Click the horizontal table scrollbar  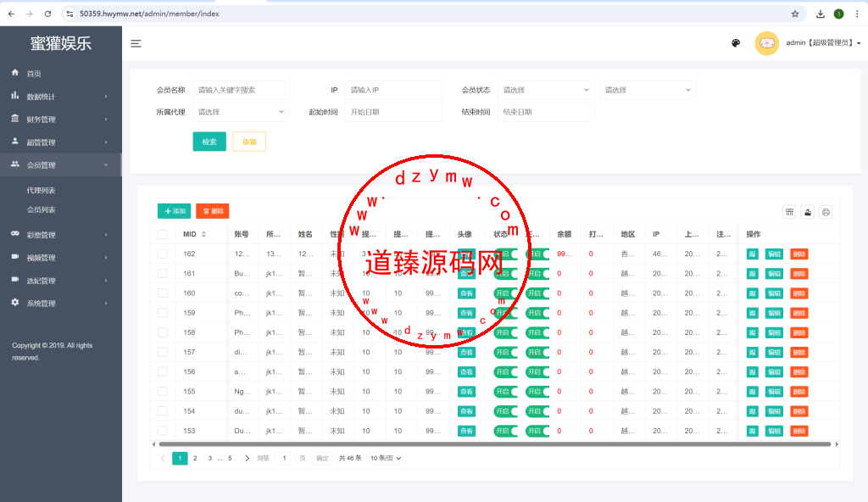(x=495, y=443)
